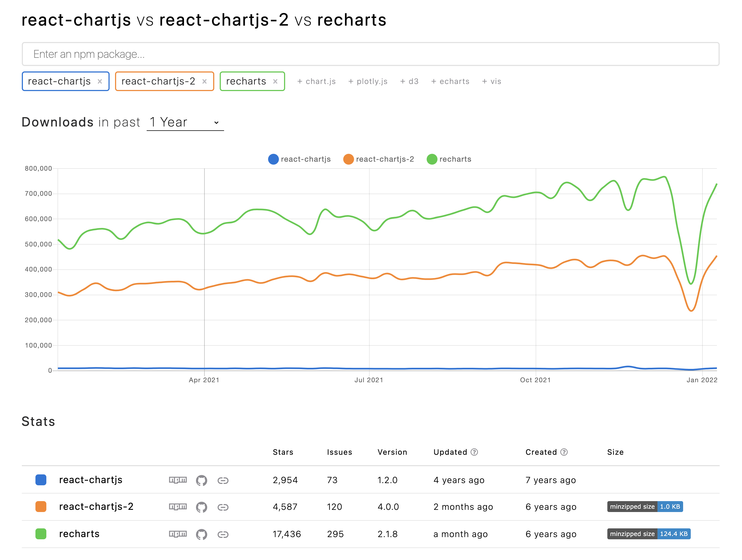Image resolution: width=742 pixels, height=560 pixels.
Task: Remove recharts package tag
Action: 275,81
